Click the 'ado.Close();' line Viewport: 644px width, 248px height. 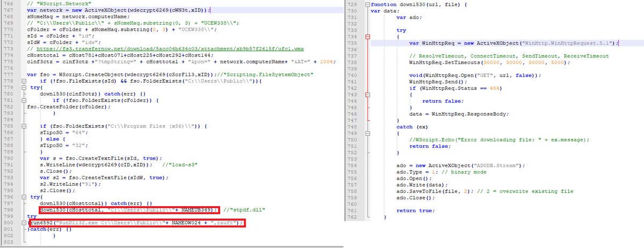click(415, 197)
